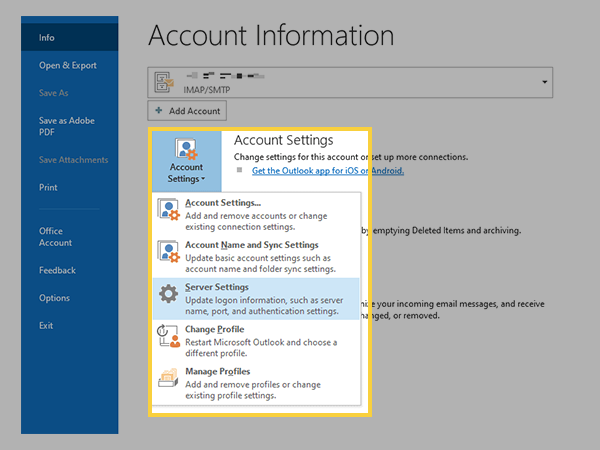
Task: Open Get the Outlook app link
Action: [x=328, y=171]
